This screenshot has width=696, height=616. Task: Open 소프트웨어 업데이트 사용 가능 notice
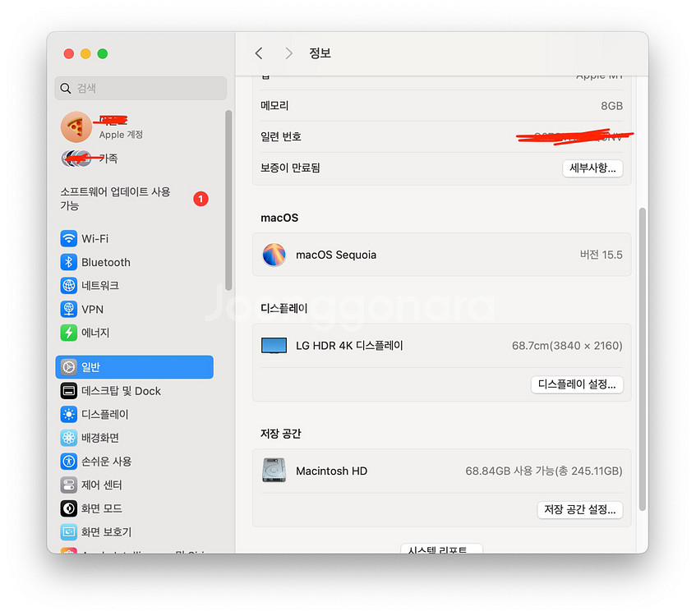(134, 199)
